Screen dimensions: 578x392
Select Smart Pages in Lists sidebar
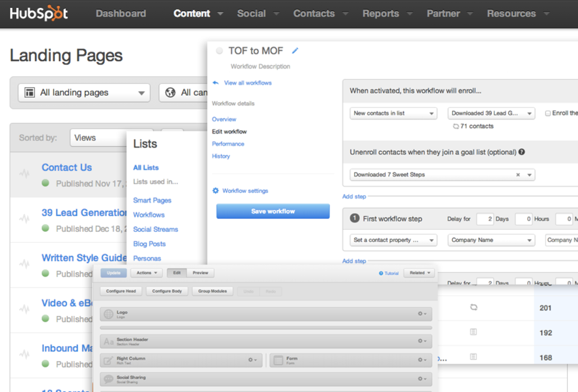coord(152,200)
